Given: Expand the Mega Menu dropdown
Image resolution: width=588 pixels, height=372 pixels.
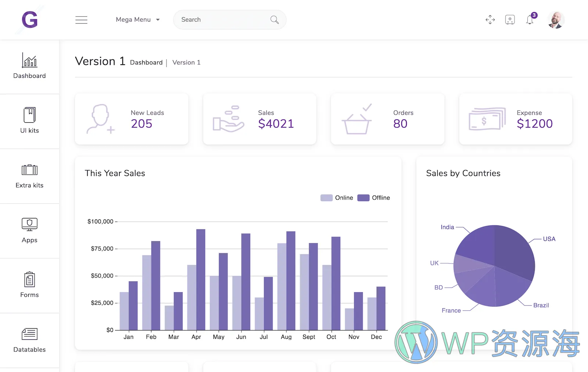Looking at the screenshot, I should point(137,19).
